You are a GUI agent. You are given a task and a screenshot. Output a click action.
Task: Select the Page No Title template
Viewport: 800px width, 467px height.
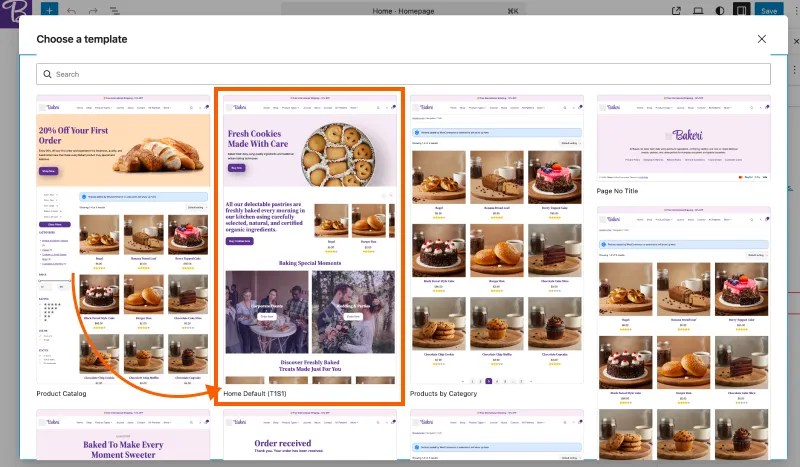pos(684,144)
